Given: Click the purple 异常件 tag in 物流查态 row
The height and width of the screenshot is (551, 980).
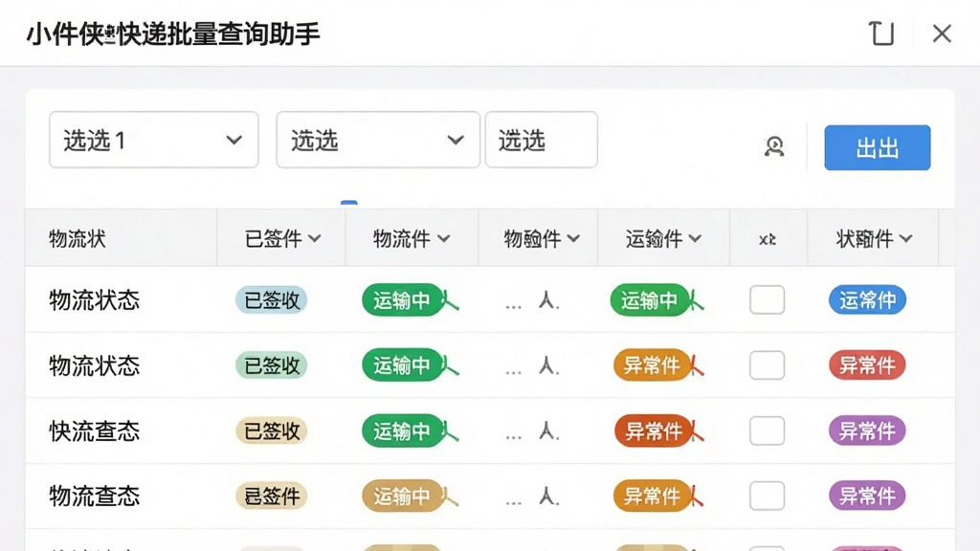Looking at the screenshot, I should point(867,496).
